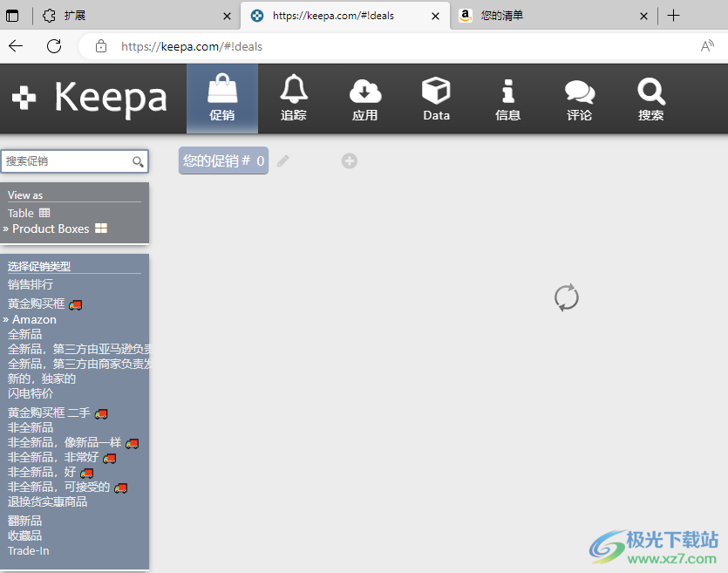Select Trade-In deal type
The width and height of the screenshot is (728, 573).
[x=28, y=550]
